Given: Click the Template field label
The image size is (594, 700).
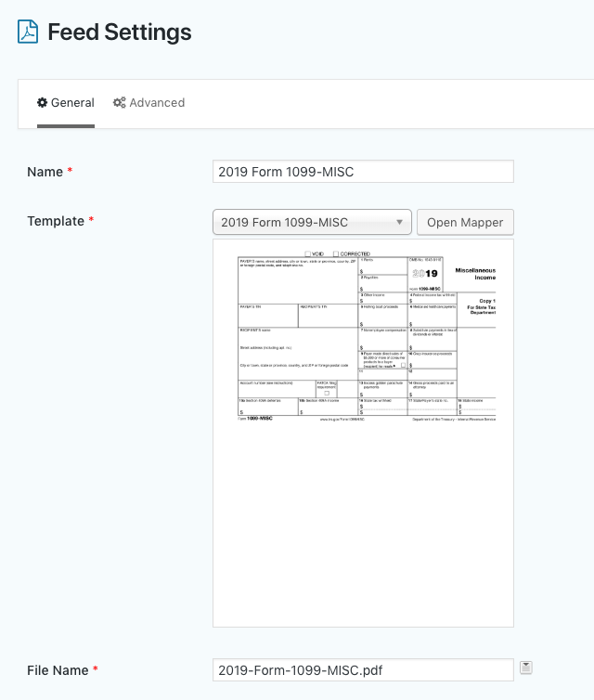Looking at the screenshot, I should [56, 221].
